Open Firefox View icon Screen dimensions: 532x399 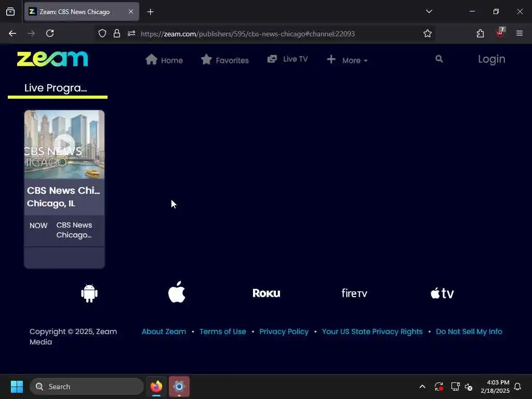coord(10,11)
